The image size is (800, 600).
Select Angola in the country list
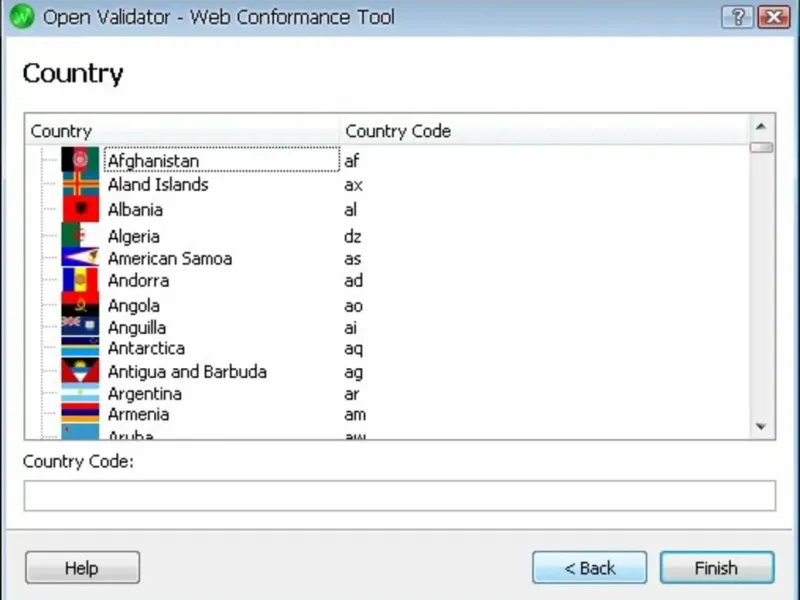(134, 306)
